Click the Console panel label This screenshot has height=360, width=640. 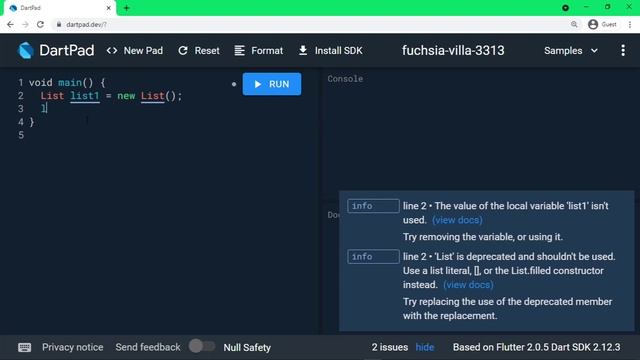point(345,79)
